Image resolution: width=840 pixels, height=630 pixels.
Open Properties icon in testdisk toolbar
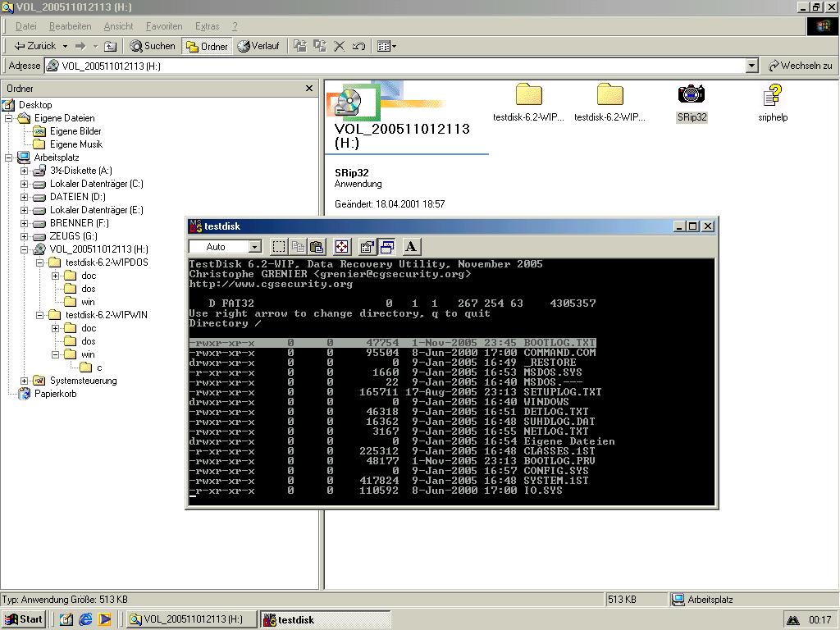367,246
